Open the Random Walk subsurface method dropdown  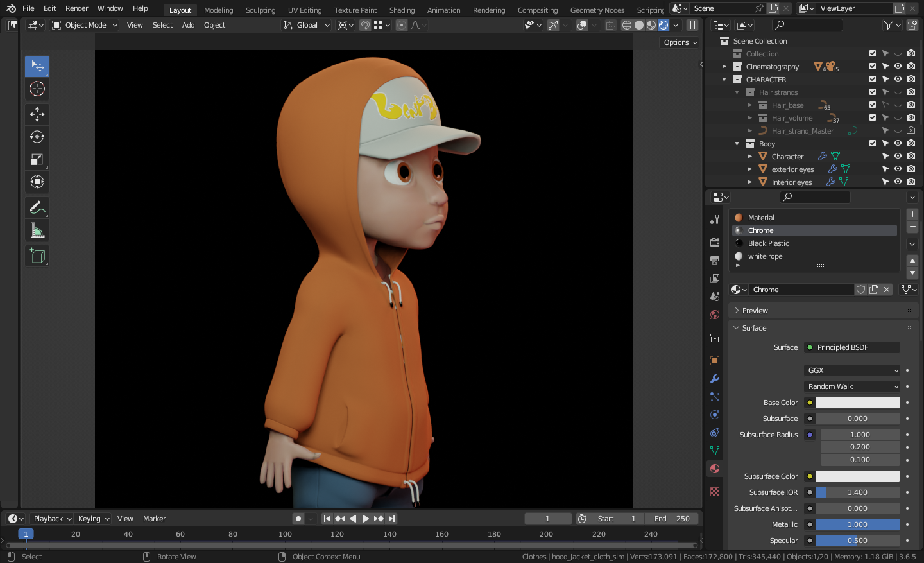[x=852, y=386]
